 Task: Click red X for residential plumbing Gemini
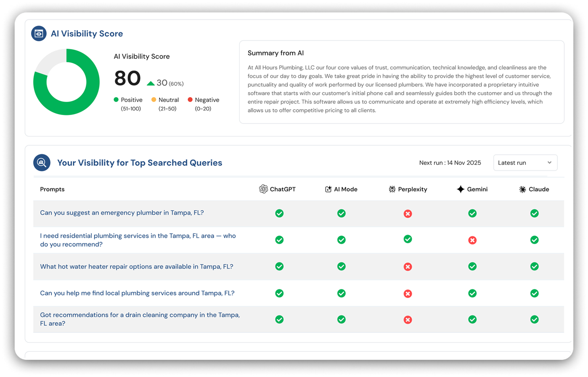472,240
